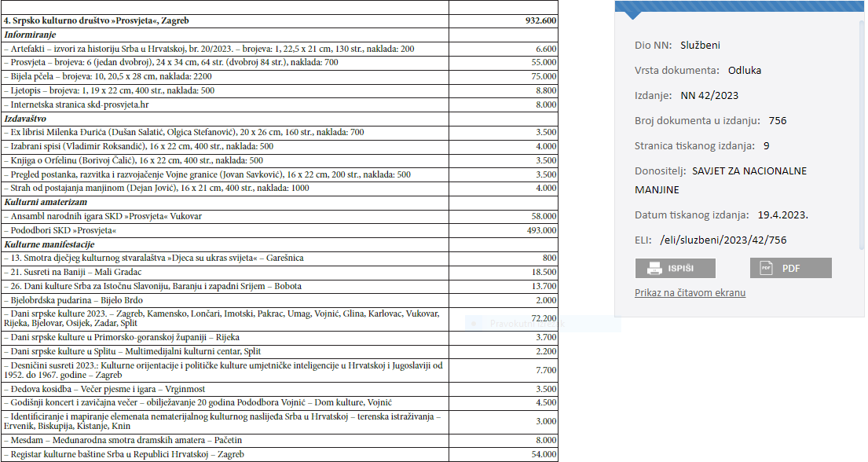Screen dimensions: 868x462
Task: Click the 'Kulturne manifestacije' section heading
Action: pyautogui.click(x=49, y=244)
